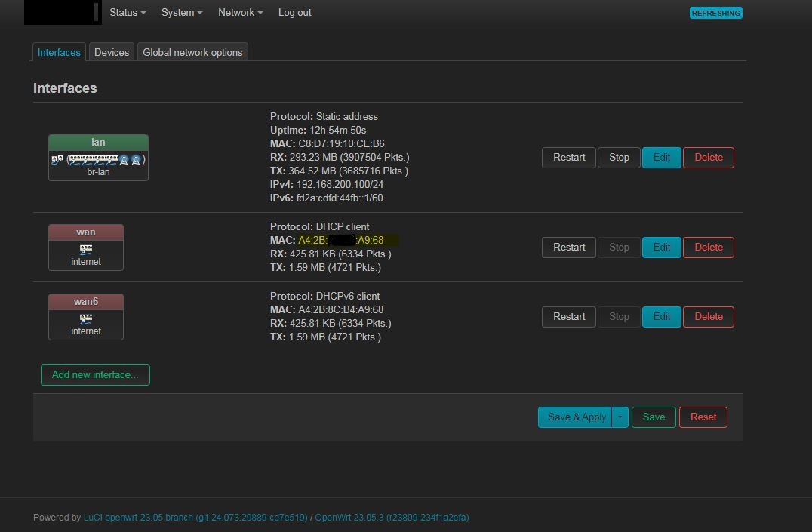This screenshot has width=812, height=532.
Task: Click the wan interface ethernet port icon
Action: [86, 249]
